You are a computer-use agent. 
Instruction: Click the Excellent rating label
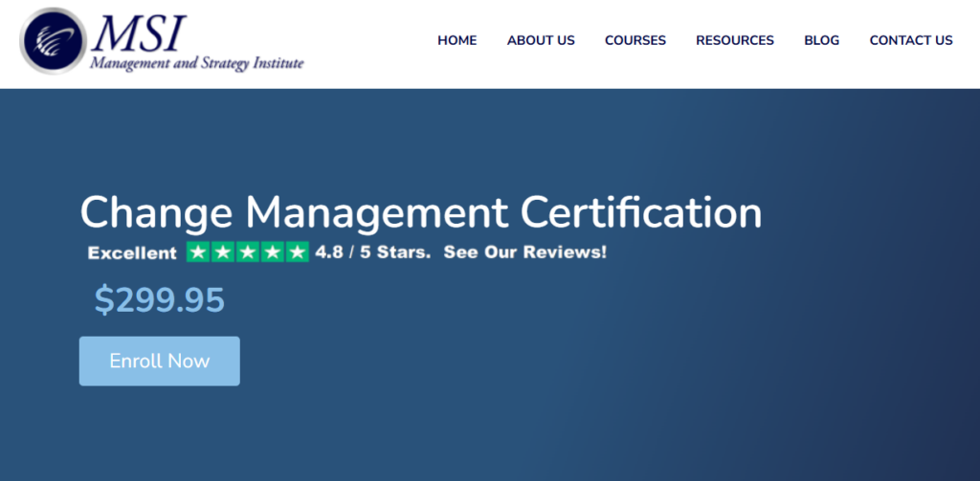[x=132, y=253]
